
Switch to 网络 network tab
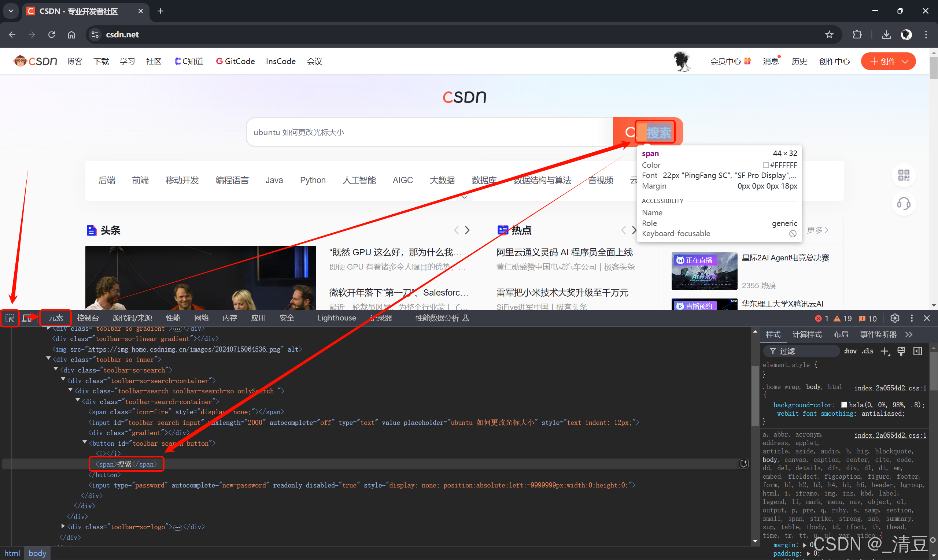202,318
